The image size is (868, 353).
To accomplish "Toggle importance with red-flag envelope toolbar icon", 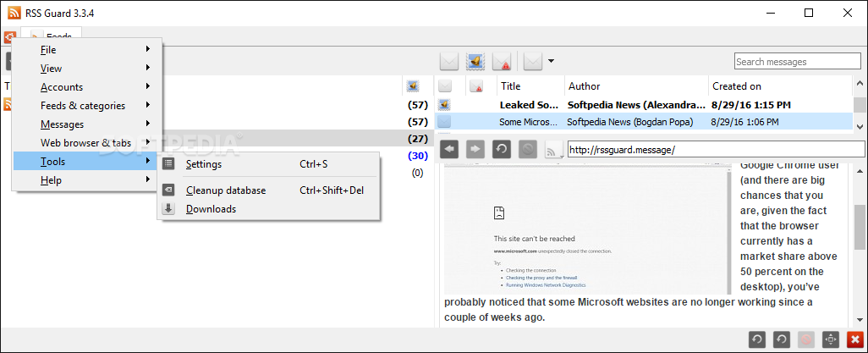I will pos(502,62).
